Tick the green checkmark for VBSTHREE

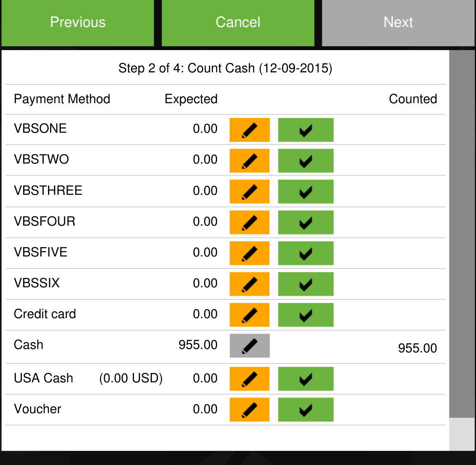pos(306,191)
